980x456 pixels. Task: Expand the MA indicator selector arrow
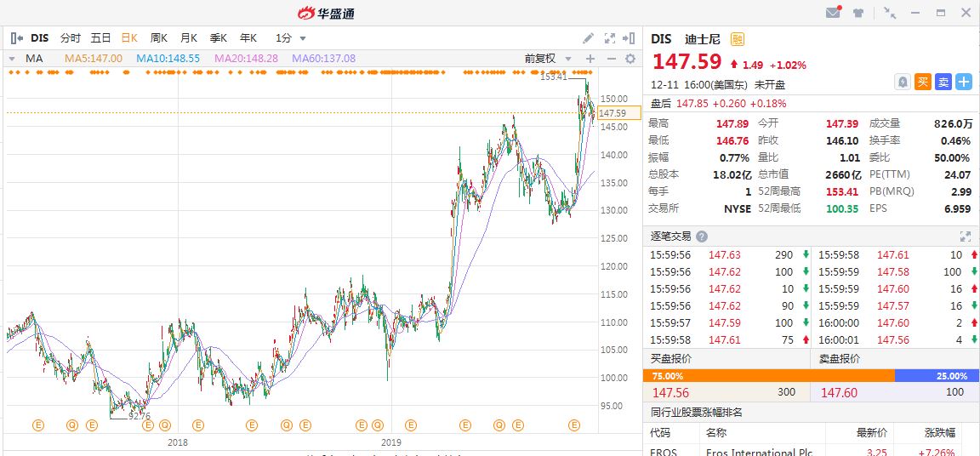click(11, 59)
